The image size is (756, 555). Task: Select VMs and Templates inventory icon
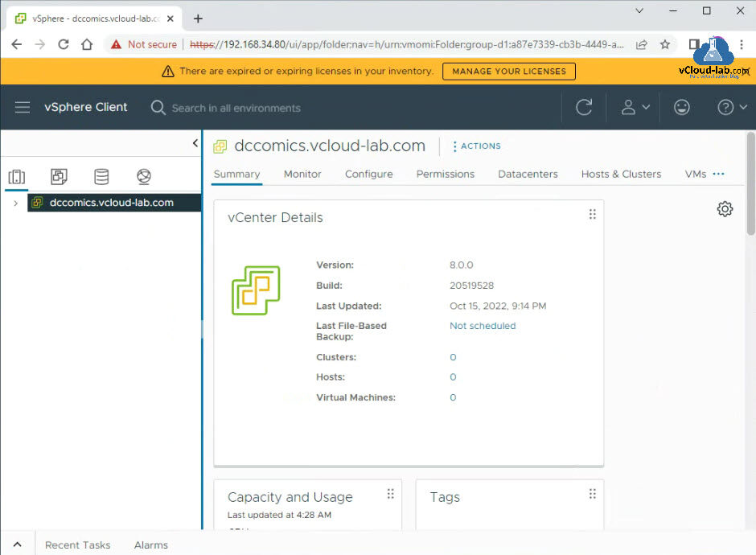click(59, 177)
